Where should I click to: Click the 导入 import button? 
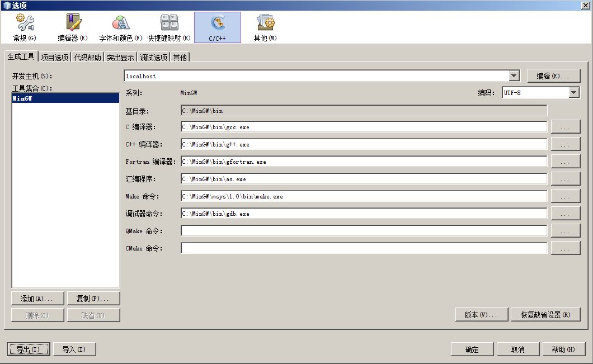point(74,349)
